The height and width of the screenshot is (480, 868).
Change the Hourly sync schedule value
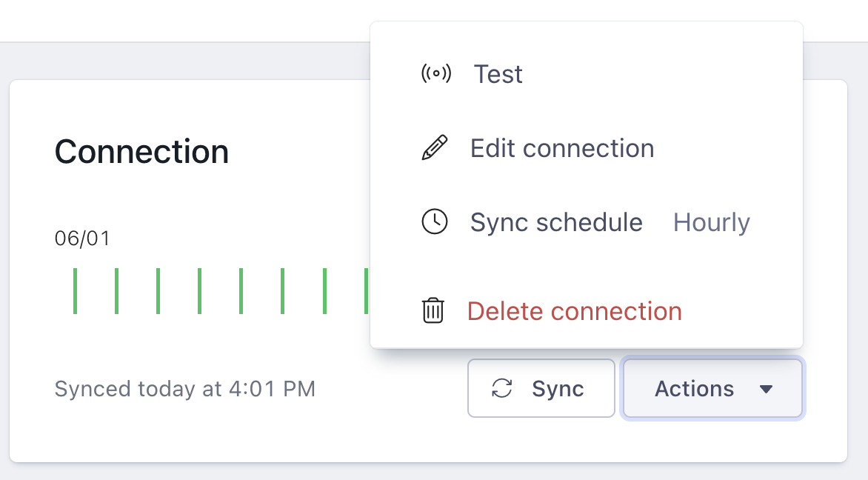pyautogui.click(x=711, y=222)
